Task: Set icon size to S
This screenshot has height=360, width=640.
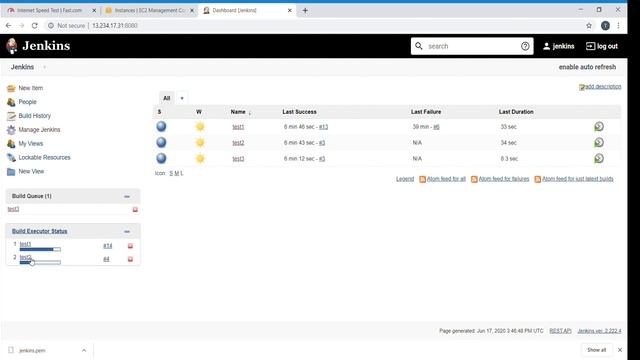Action: pyautogui.click(x=171, y=173)
